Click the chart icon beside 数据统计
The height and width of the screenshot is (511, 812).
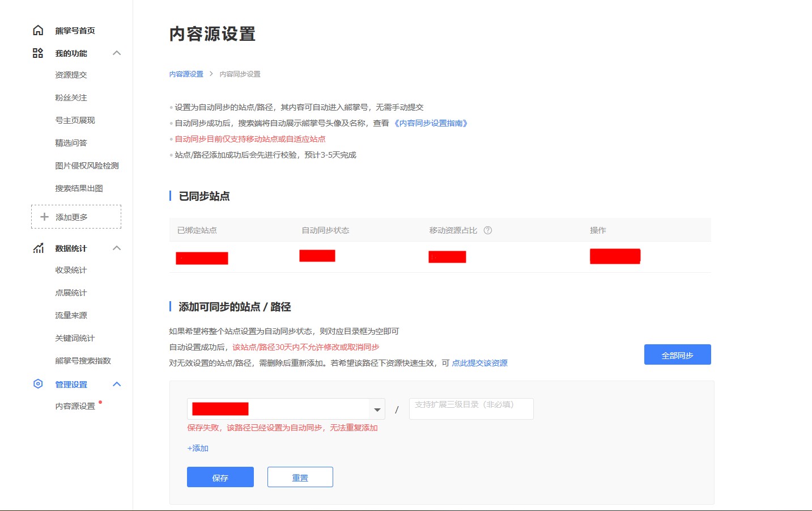click(38, 248)
